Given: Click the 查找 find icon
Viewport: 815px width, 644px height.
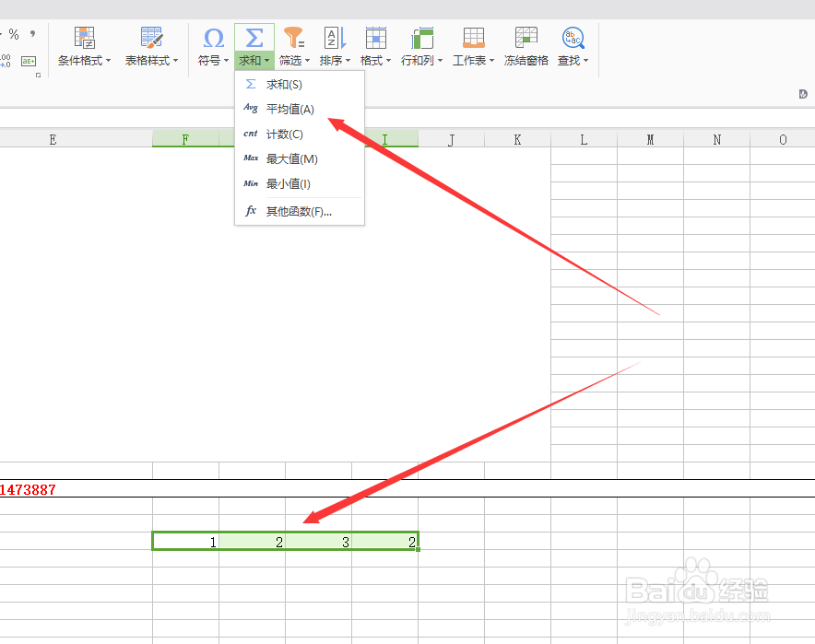Looking at the screenshot, I should 573,38.
